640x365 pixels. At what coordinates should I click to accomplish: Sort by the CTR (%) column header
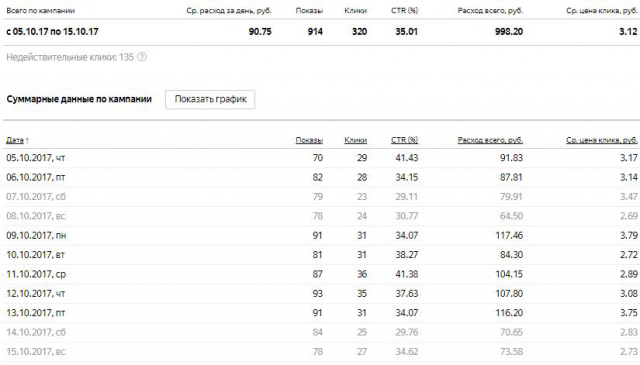pos(404,140)
